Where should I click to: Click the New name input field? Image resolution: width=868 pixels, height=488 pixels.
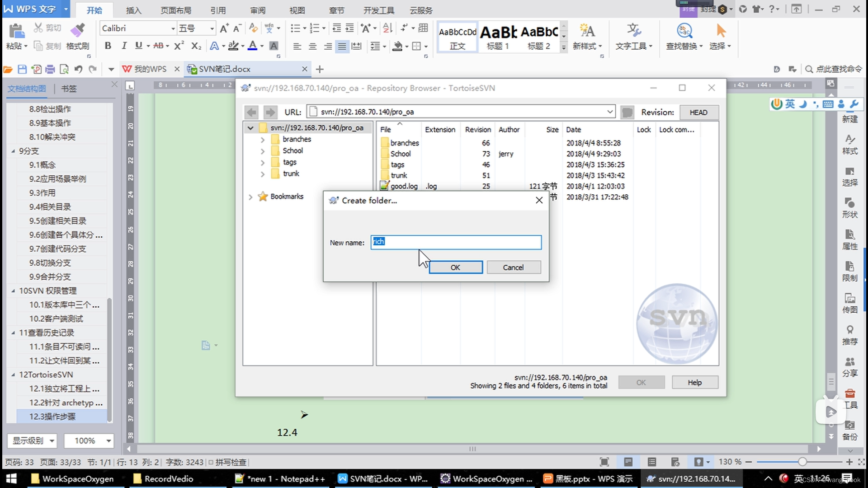click(455, 242)
